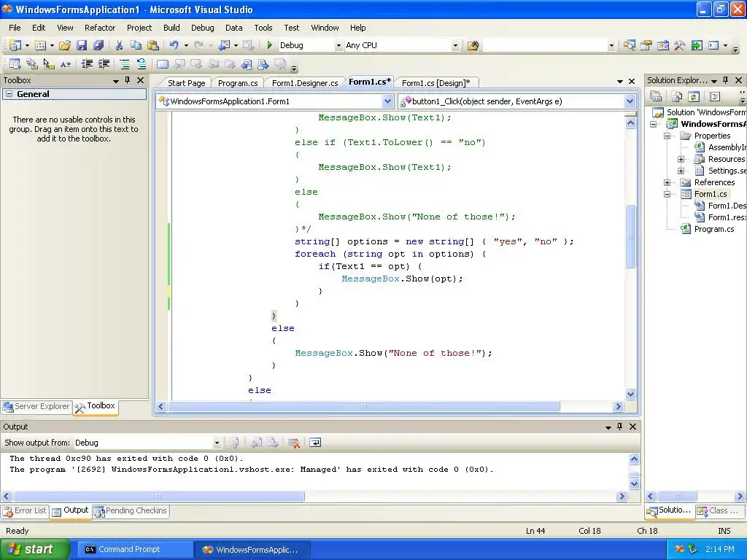Collapse the Properties node in Solution Explorer
747x560 pixels.
click(x=667, y=136)
